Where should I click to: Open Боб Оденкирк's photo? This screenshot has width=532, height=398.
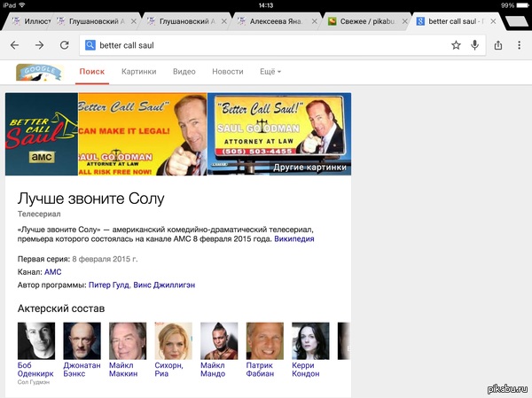(x=36, y=341)
